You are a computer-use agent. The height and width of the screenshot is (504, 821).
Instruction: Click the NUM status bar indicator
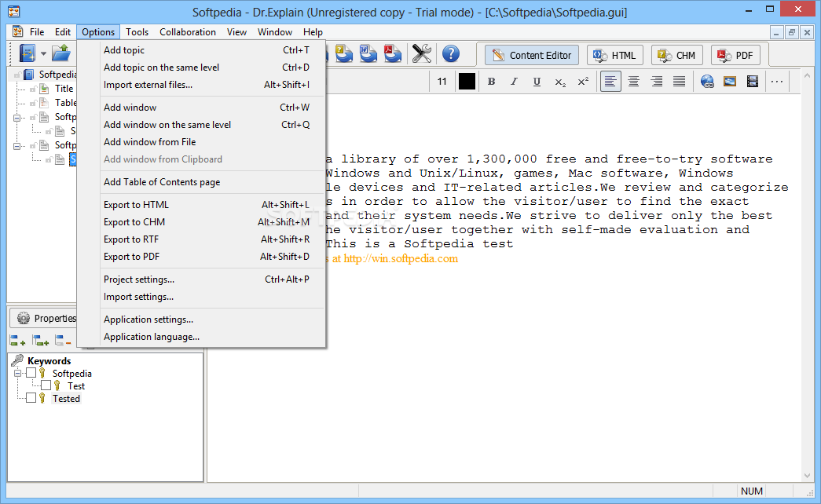click(x=751, y=491)
